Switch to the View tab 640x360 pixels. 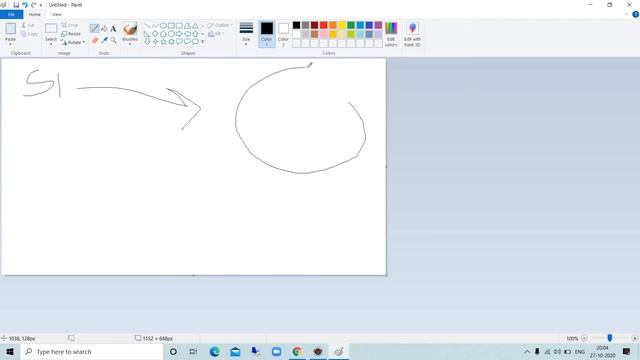57,14
